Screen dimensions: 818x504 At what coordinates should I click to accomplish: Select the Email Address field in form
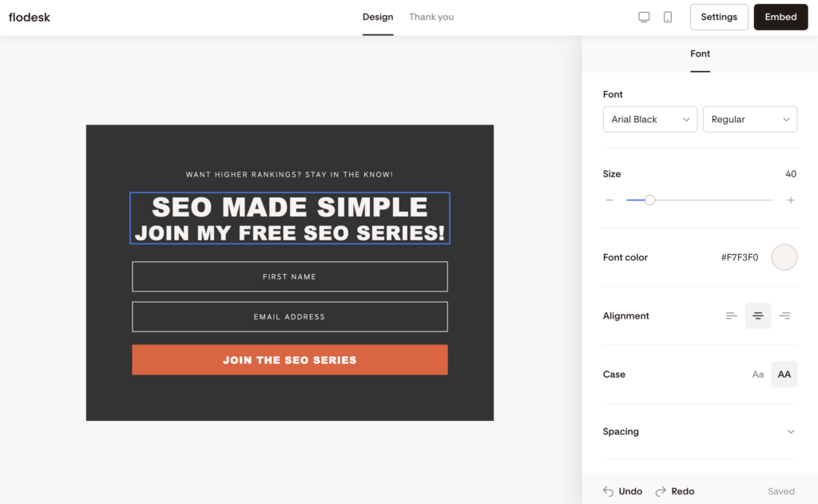coord(289,316)
